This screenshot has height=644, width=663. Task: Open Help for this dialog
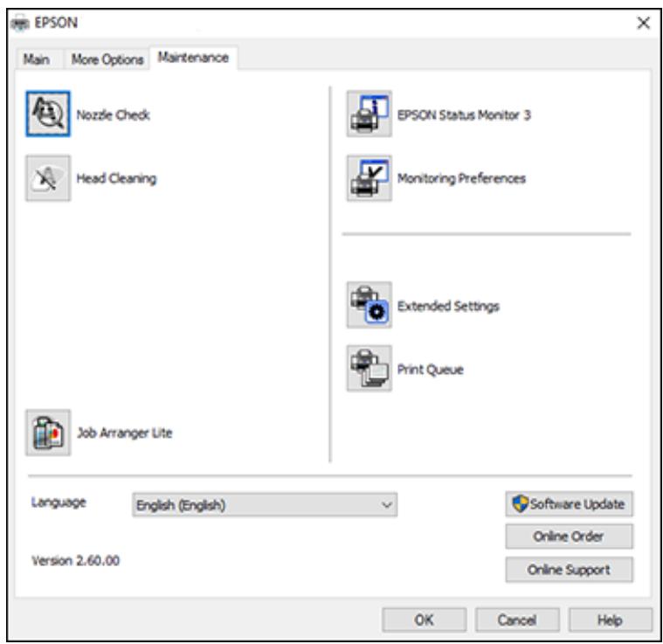(x=610, y=620)
